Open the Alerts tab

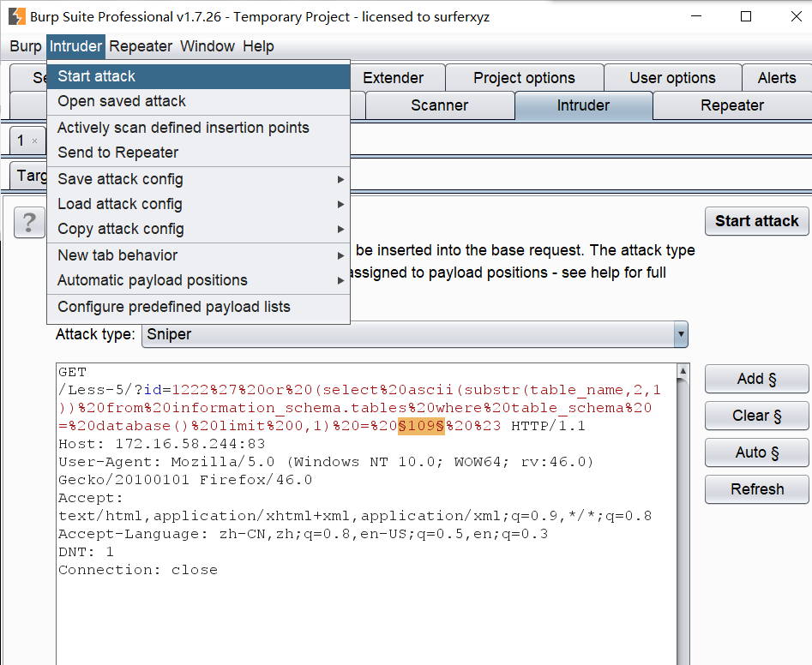click(x=776, y=78)
